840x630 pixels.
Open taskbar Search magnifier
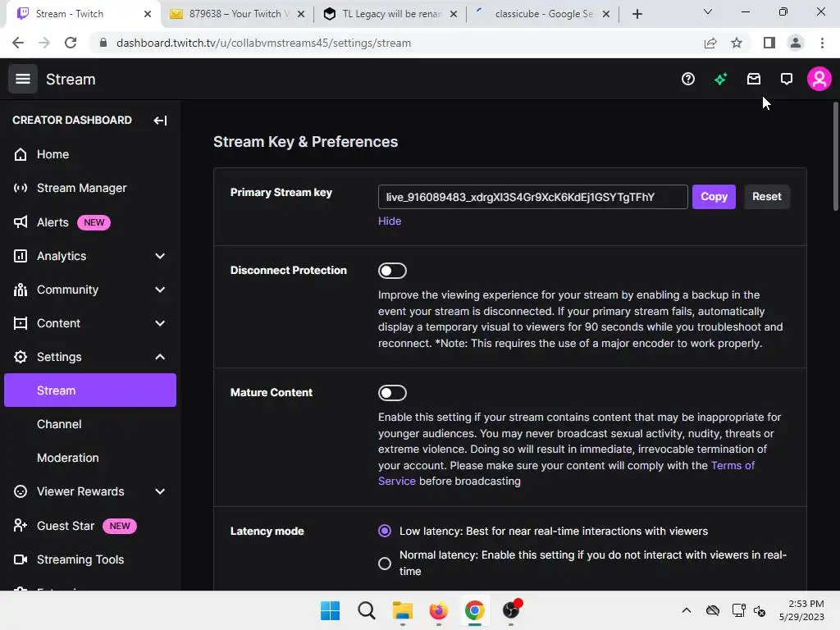367,610
